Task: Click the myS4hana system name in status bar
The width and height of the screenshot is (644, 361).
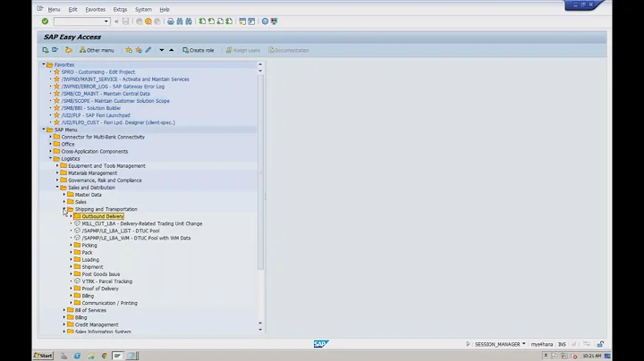Action: 542,344
